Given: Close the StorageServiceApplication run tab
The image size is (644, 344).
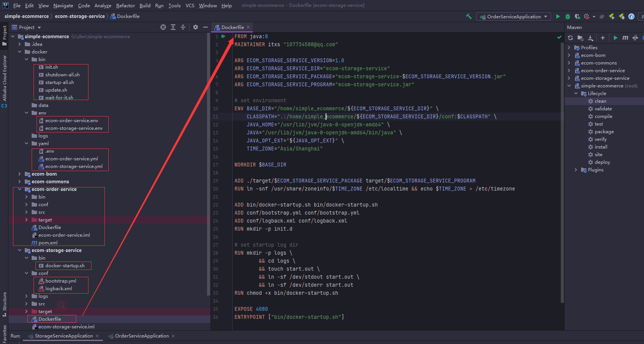Looking at the screenshot, I should tap(97, 336).
